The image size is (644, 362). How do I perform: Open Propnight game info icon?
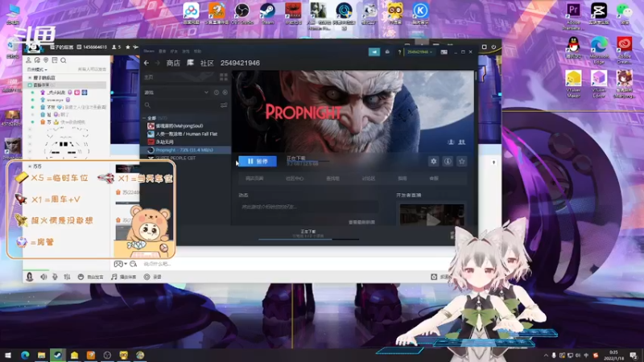pos(448,162)
